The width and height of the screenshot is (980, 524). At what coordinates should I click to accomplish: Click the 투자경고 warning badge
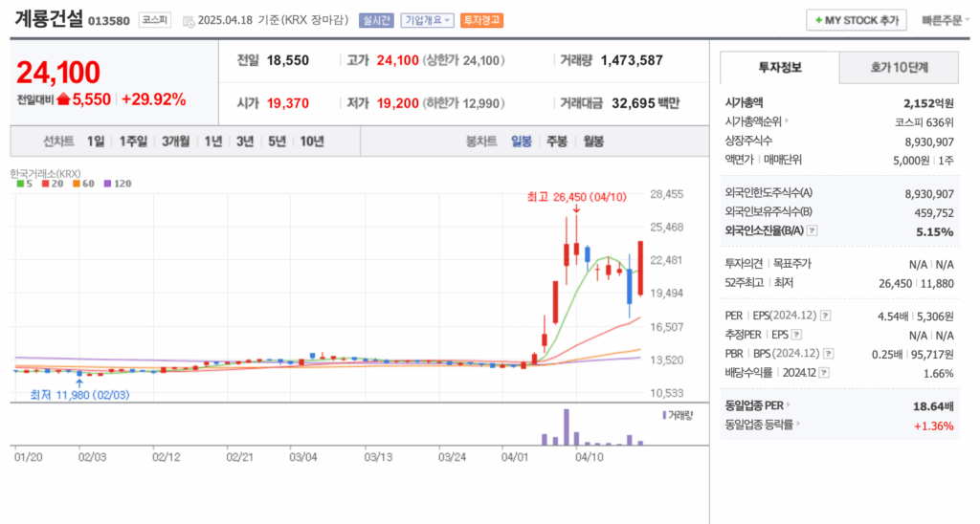point(481,20)
